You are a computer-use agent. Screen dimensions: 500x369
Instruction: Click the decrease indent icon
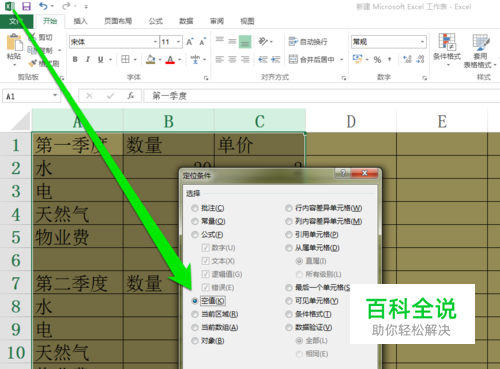(x=263, y=59)
